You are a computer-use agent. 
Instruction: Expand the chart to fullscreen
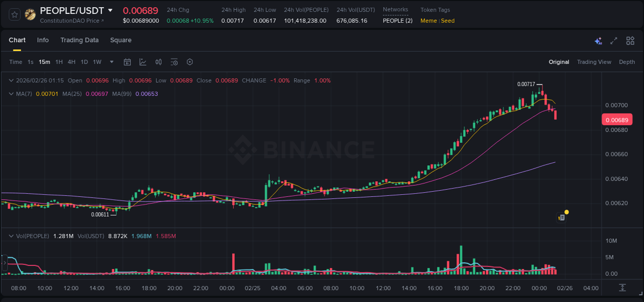point(613,40)
